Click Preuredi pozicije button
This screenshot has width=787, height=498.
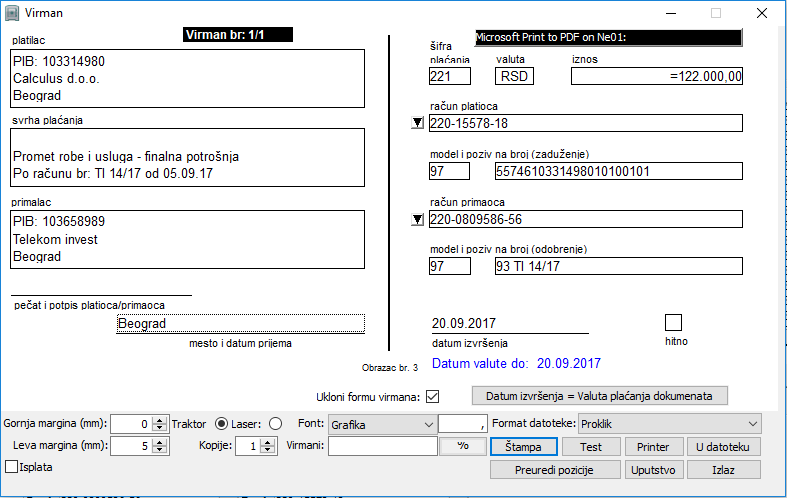[554, 470]
